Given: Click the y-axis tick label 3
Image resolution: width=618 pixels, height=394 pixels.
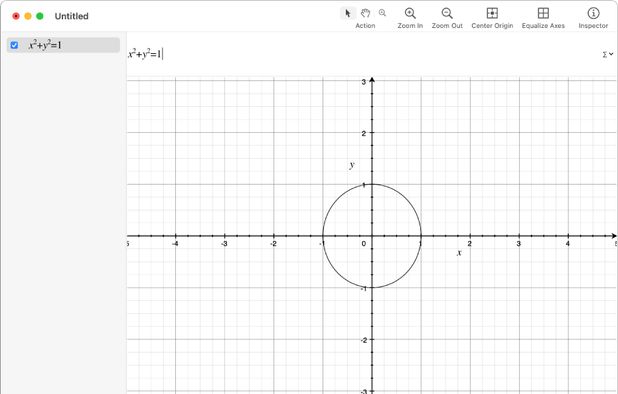Looking at the screenshot, I should coord(363,82).
